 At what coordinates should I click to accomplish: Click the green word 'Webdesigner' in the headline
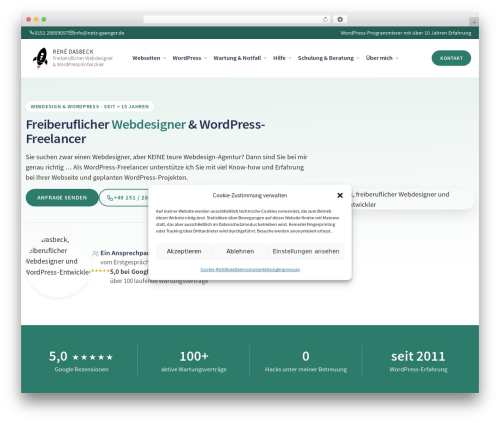coord(149,125)
